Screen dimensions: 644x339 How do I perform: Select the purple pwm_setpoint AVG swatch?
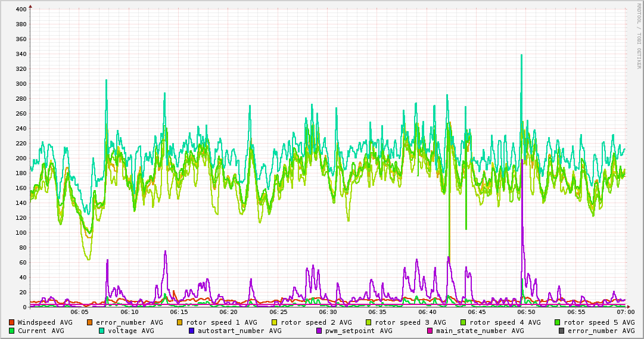pos(319,331)
